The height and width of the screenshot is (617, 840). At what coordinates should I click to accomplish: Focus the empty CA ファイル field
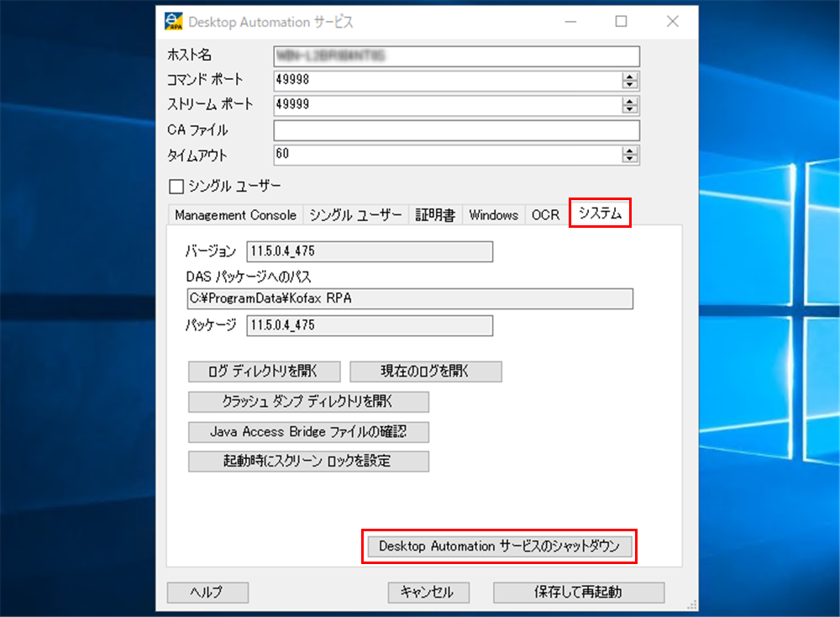pos(456,130)
